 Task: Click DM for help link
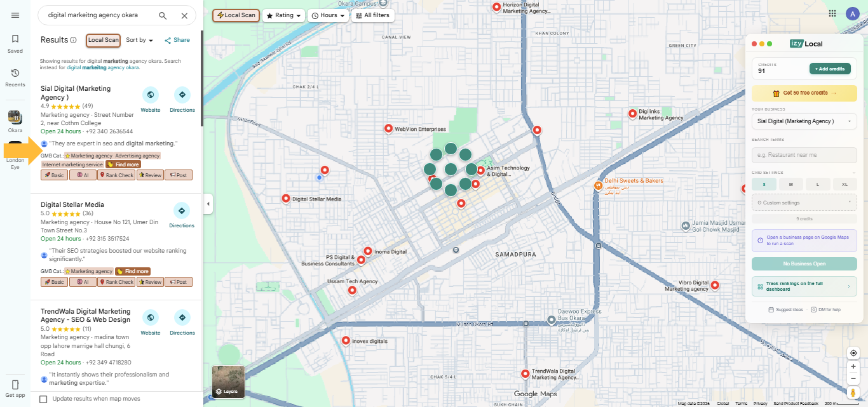pyautogui.click(x=825, y=310)
